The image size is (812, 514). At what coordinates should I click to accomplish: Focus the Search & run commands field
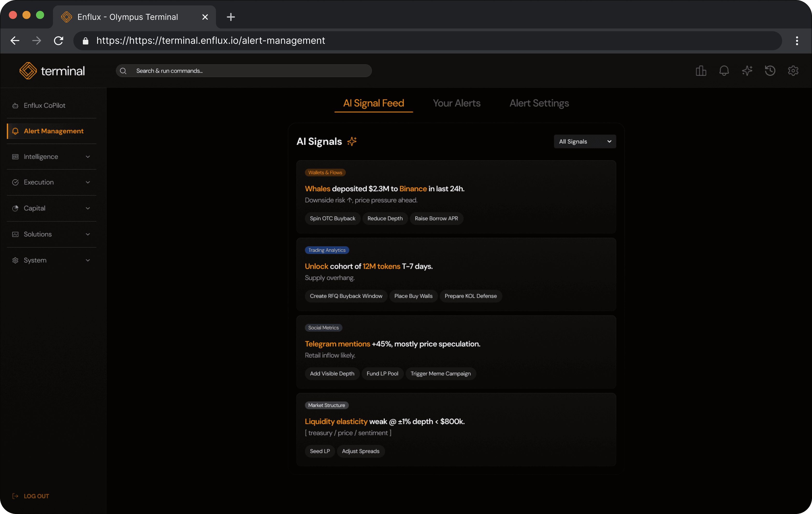tap(250, 71)
